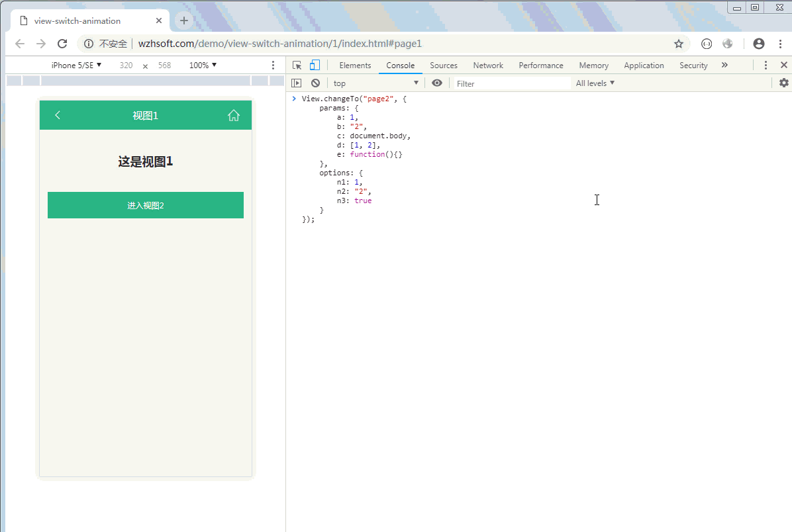
Task: Click the eye live expression icon
Action: [x=437, y=83]
